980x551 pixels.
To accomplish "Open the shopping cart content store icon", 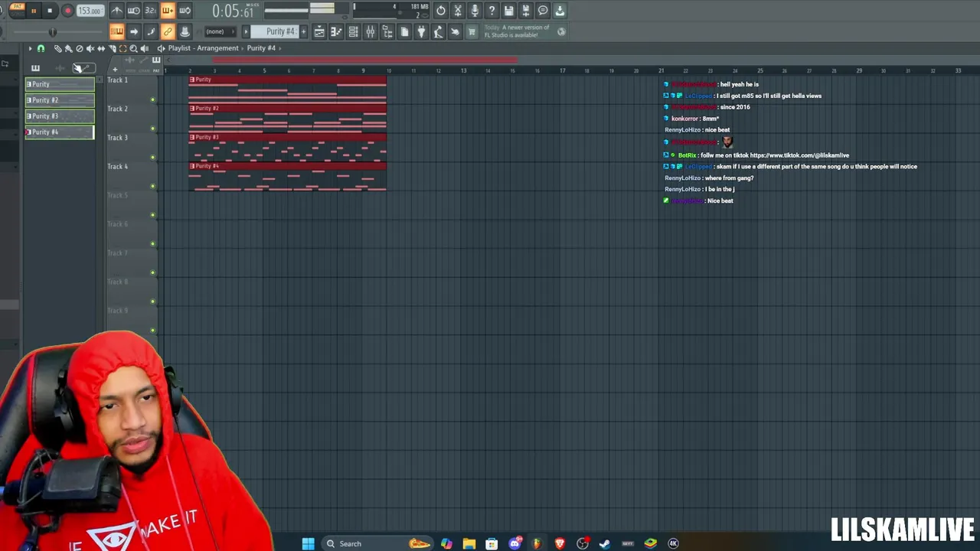I will [472, 31].
